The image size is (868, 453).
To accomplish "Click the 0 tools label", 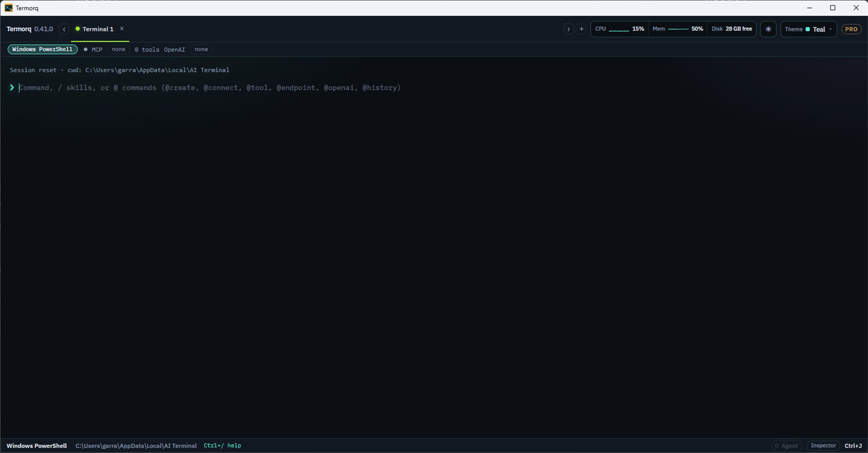I will point(146,50).
